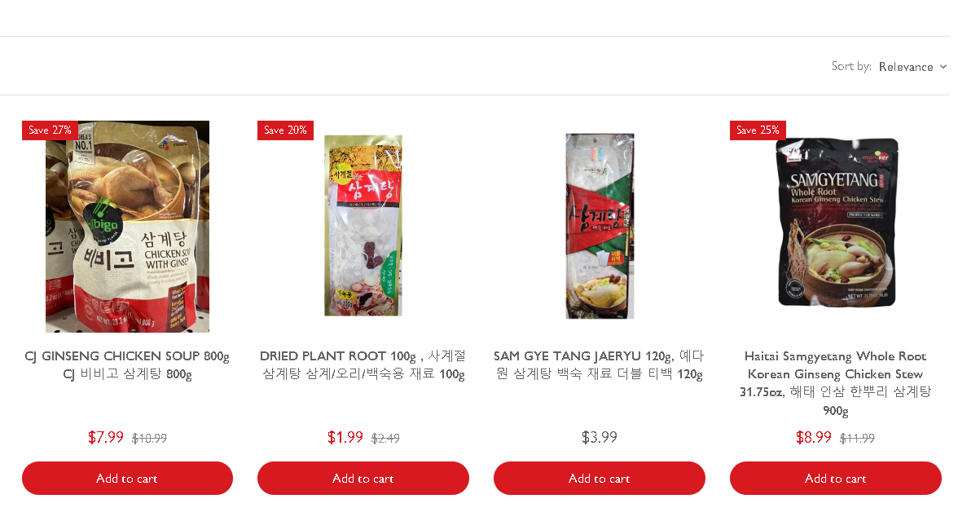Click the Save 25% badge

[758, 130]
